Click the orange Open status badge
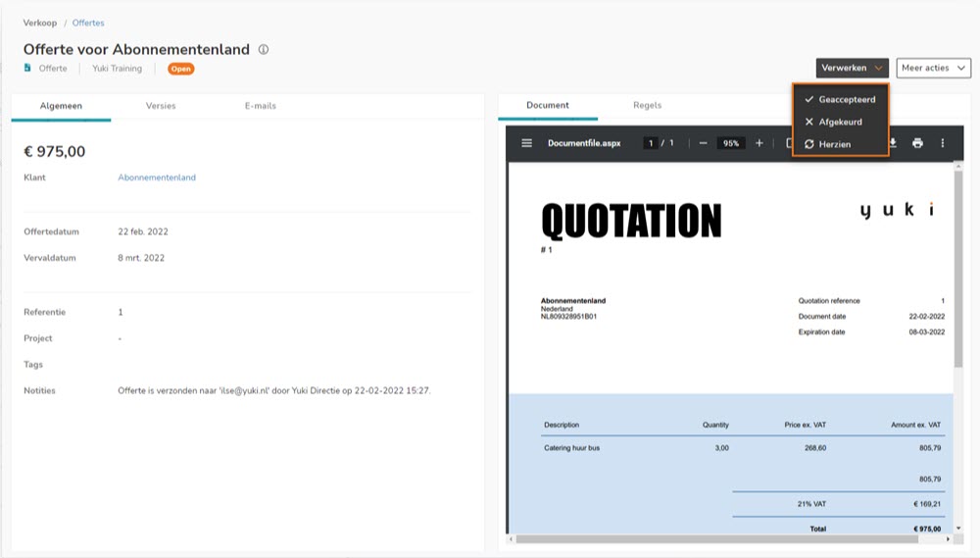The width and height of the screenshot is (980, 558). coord(180,69)
